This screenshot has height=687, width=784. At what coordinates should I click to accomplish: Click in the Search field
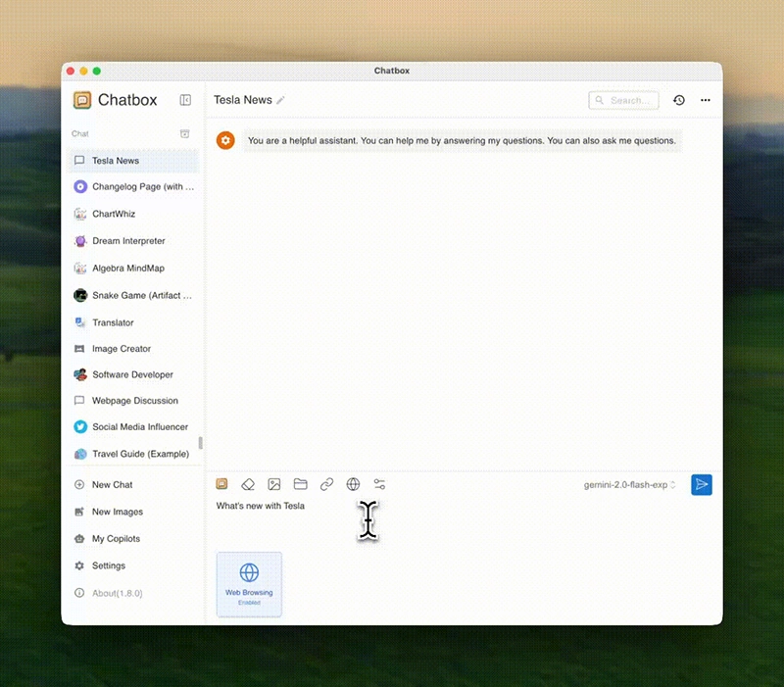[623, 101]
